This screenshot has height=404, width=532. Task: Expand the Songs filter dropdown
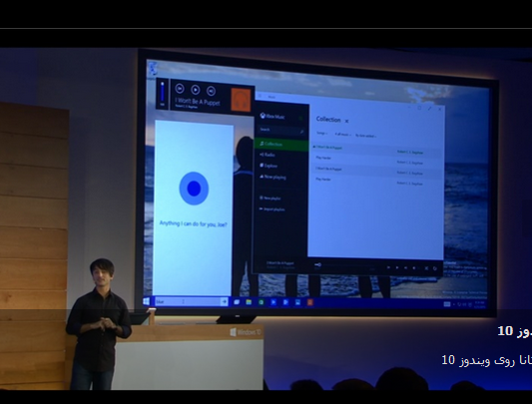point(322,134)
